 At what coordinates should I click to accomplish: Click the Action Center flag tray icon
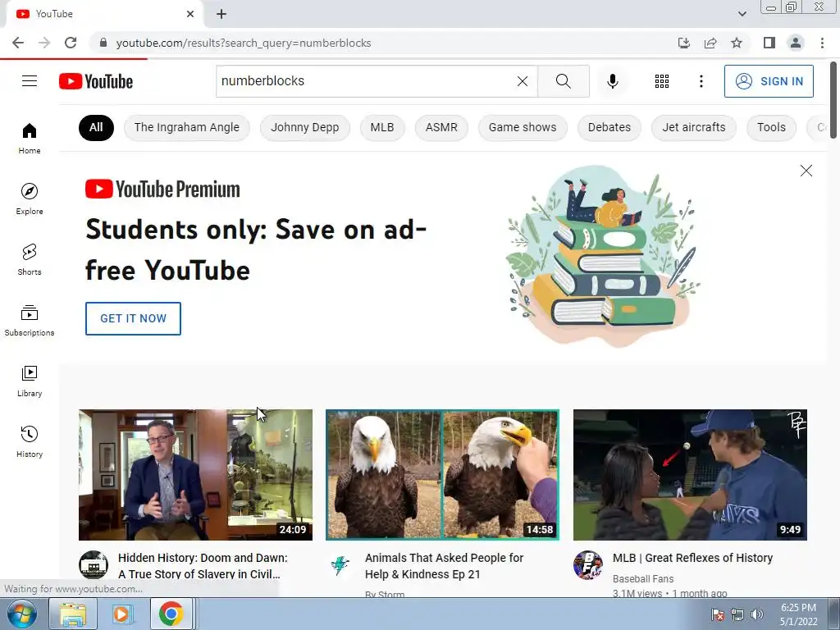click(717, 614)
